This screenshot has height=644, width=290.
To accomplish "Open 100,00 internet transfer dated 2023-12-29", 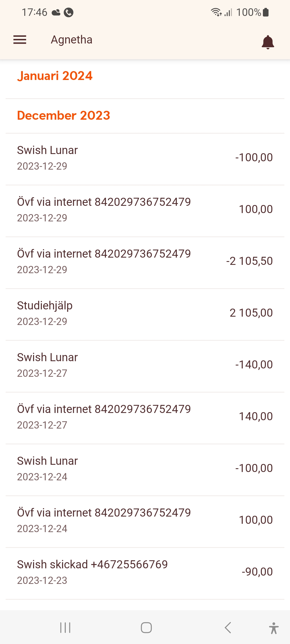I will (145, 210).
